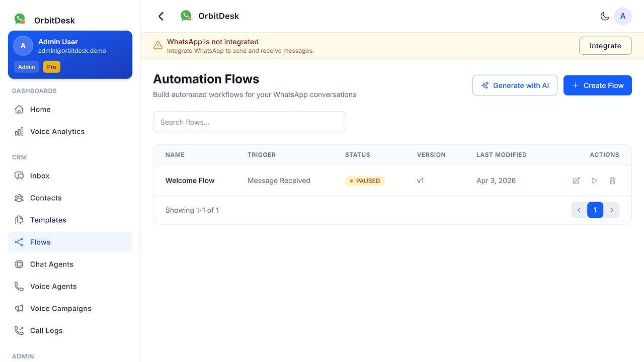Select Chat Agents in the sidebar
Viewport: 644px width, 362px height.
click(x=52, y=264)
